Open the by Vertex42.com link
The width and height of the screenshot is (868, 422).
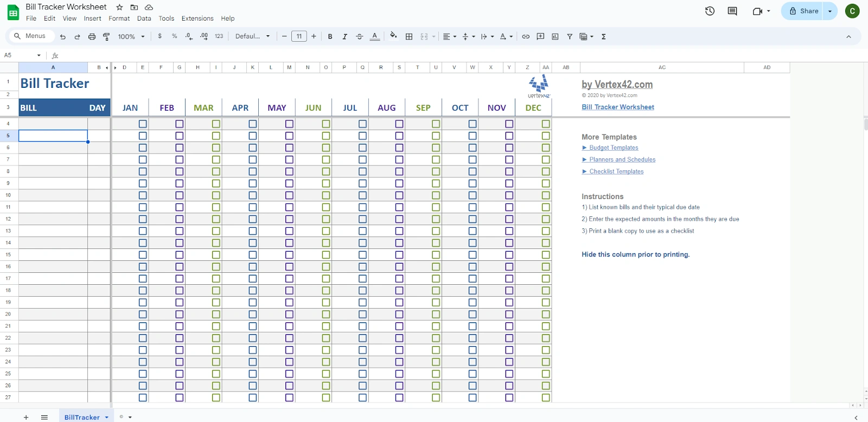[617, 84]
